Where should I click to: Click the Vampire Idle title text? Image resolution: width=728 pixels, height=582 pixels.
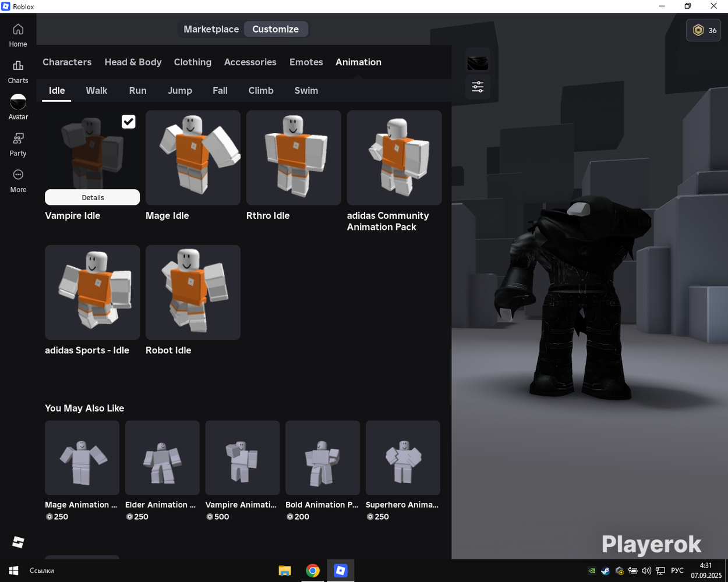pos(73,216)
